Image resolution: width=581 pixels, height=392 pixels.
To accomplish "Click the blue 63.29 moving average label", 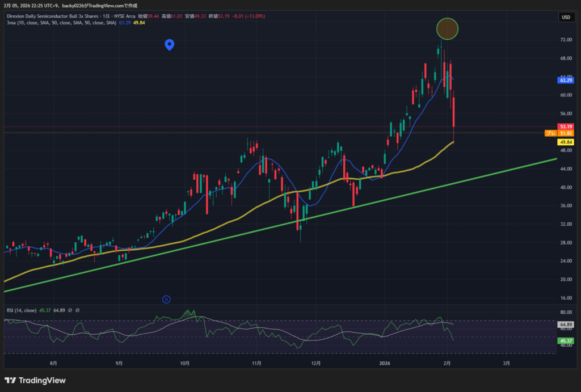I will click(566, 80).
